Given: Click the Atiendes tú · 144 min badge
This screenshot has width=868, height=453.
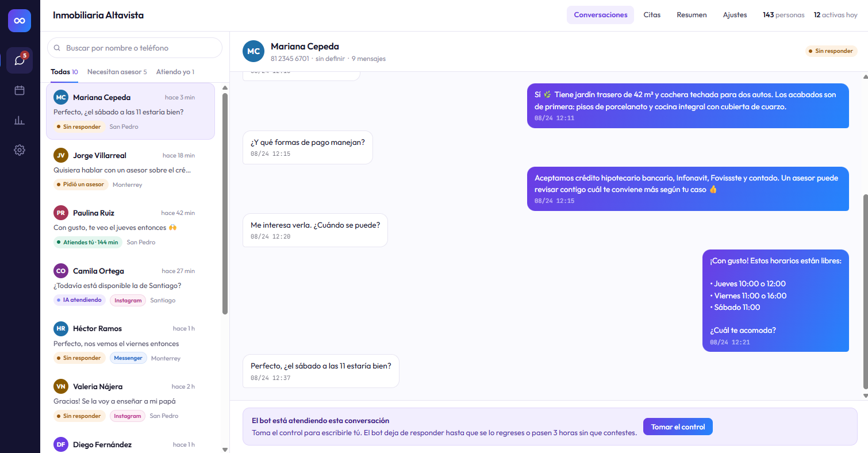Looking at the screenshot, I should [88, 242].
